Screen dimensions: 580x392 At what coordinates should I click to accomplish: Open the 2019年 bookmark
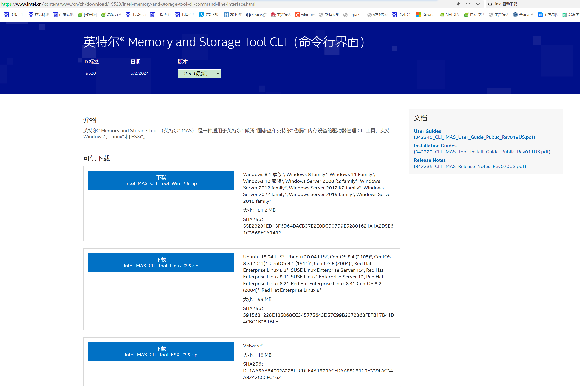point(233,15)
